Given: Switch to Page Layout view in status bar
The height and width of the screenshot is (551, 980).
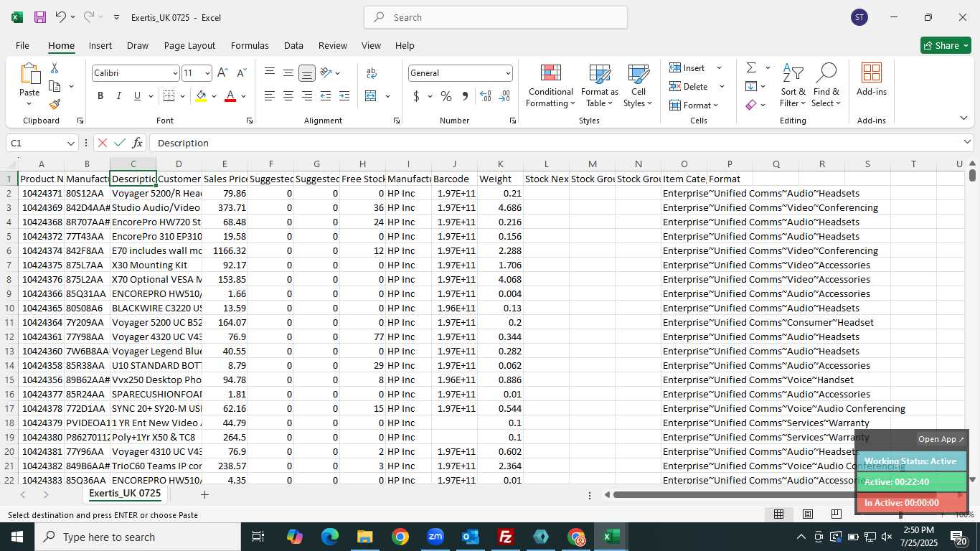Looking at the screenshot, I should pos(808,514).
